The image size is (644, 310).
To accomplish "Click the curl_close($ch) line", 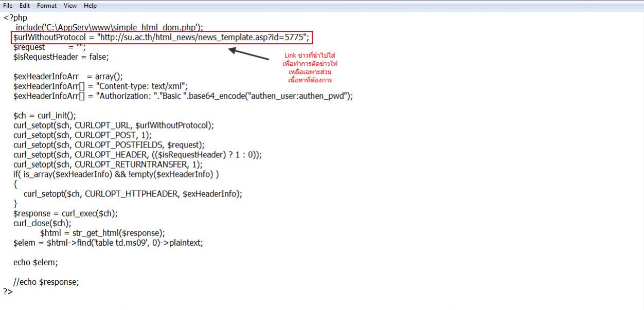I will [x=43, y=223].
